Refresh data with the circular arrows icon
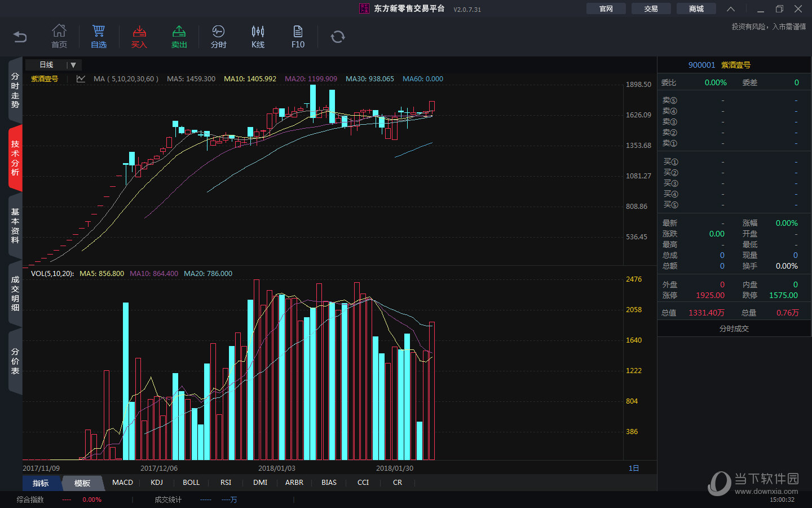Viewport: 812px width, 508px height. pos(338,37)
